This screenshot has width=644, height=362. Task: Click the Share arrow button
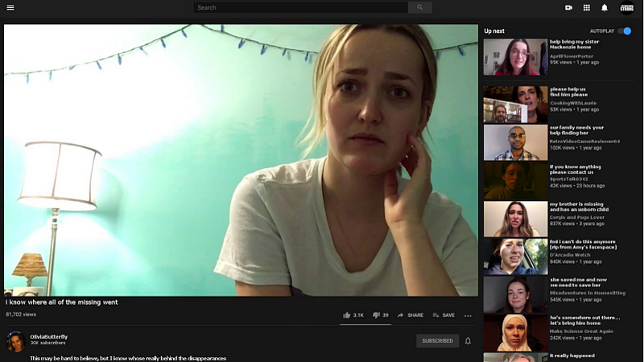pos(410,315)
